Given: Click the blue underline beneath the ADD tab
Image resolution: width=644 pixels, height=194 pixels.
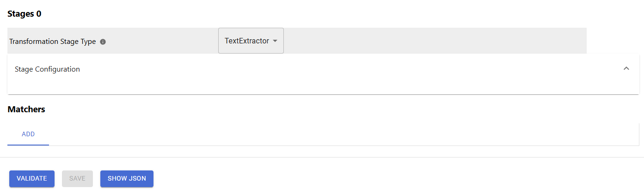Looking at the screenshot, I should [28, 145].
